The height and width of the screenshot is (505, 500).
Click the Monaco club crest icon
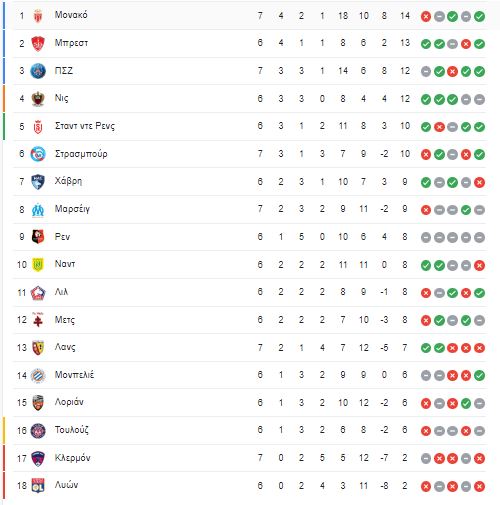[x=38, y=16]
